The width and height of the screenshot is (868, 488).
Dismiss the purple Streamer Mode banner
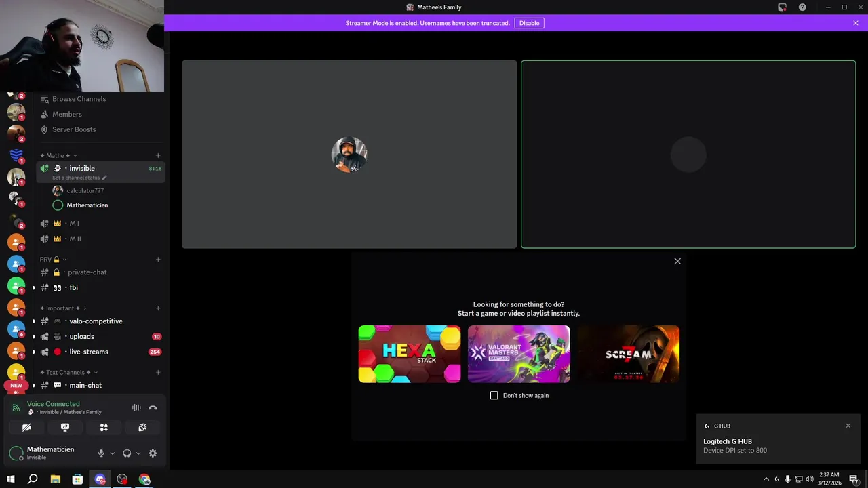tap(856, 23)
